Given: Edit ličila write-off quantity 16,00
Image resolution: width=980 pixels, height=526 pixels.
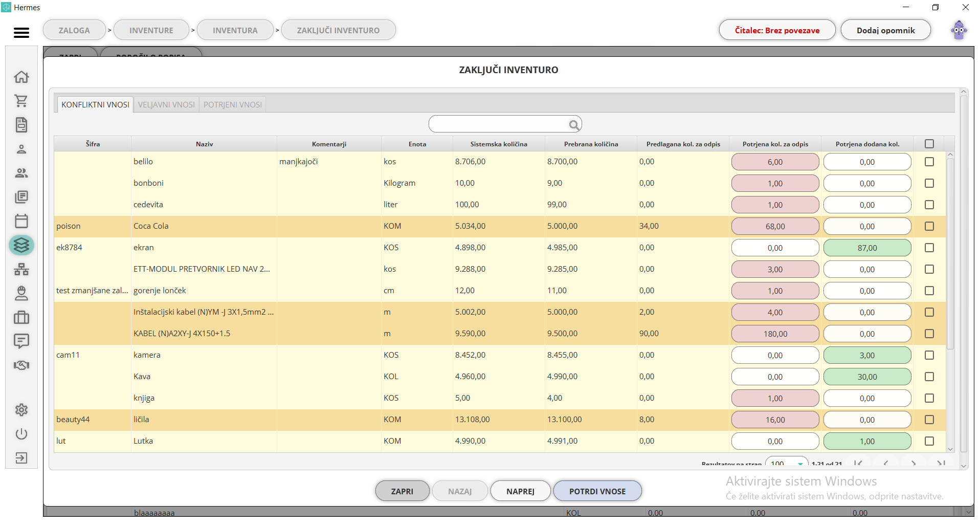Looking at the screenshot, I should click(x=775, y=420).
